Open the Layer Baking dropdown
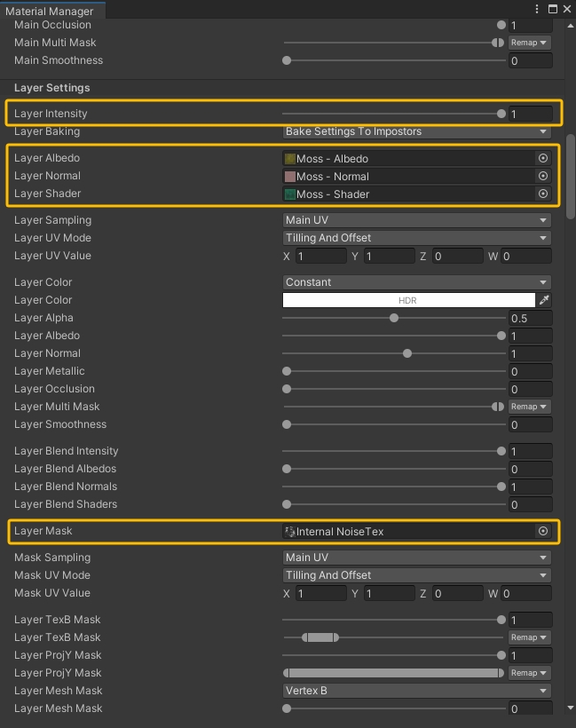 pyautogui.click(x=416, y=131)
